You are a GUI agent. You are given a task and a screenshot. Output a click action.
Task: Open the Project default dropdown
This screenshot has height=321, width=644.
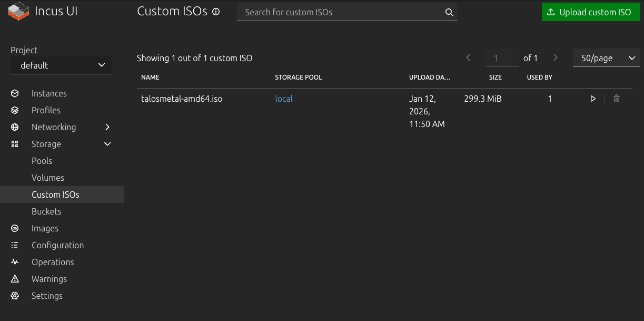[61, 65]
